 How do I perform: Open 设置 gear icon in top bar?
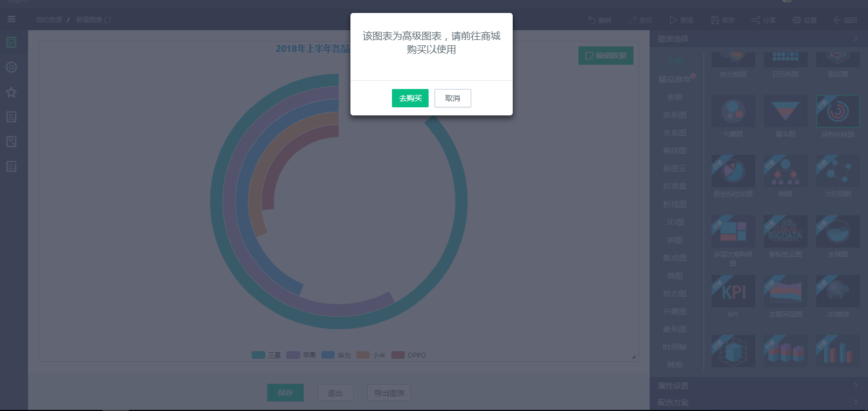[796, 20]
